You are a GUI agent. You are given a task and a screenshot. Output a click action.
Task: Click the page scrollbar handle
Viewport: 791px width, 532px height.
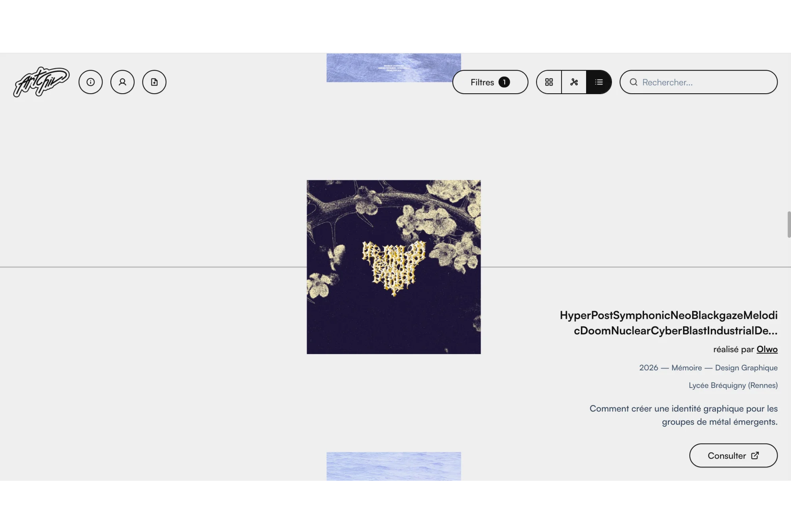(789, 225)
